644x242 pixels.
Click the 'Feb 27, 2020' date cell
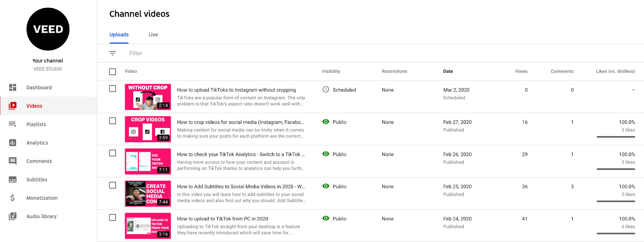[457, 122]
